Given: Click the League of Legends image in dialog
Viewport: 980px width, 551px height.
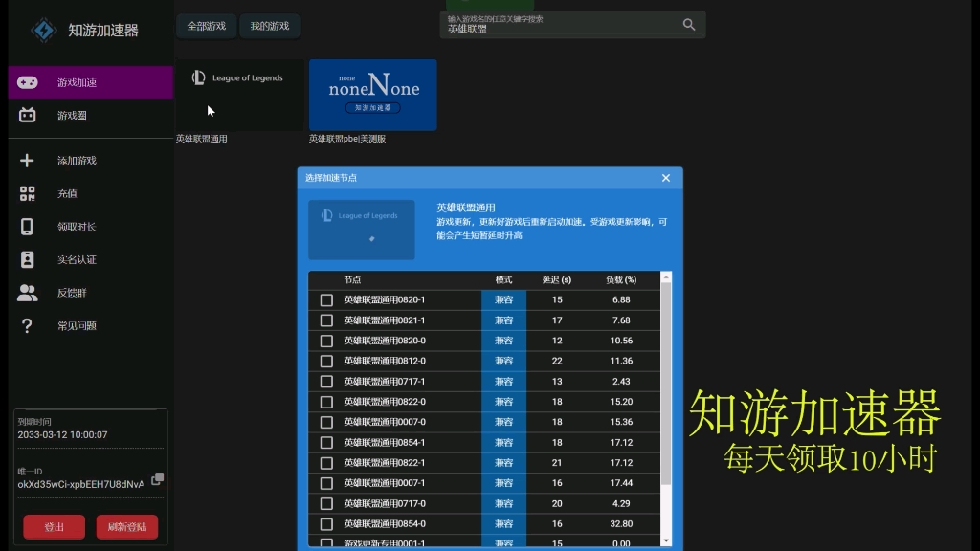Looking at the screenshot, I should (x=361, y=230).
